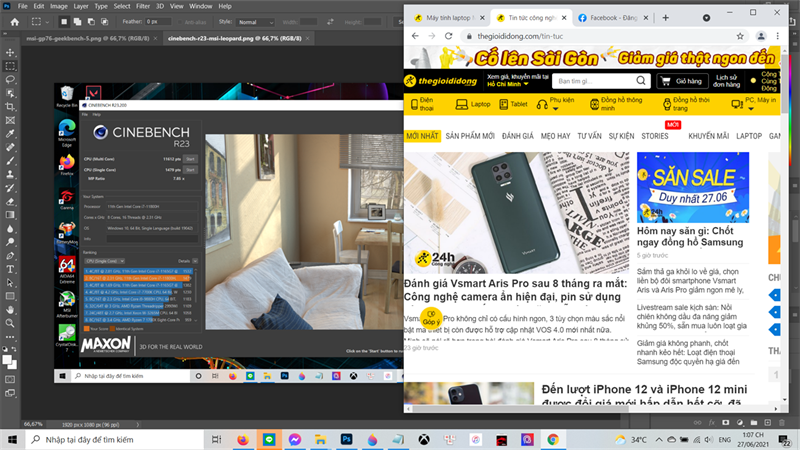Choose Intersect with selection mode
The width and height of the screenshot is (800, 450).
[x=105, y=22]
